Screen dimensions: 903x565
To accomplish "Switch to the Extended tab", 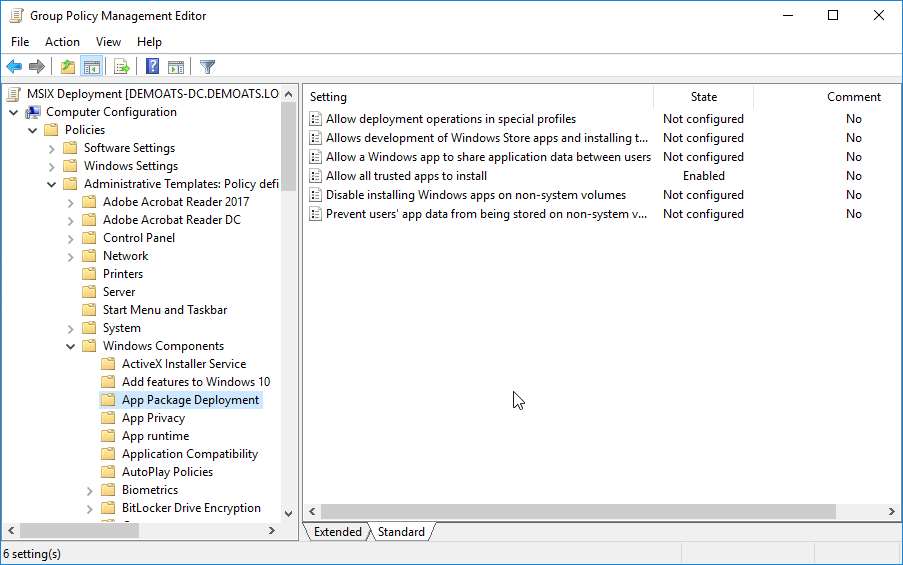I will pyautogui.click(x=337, y=532).
